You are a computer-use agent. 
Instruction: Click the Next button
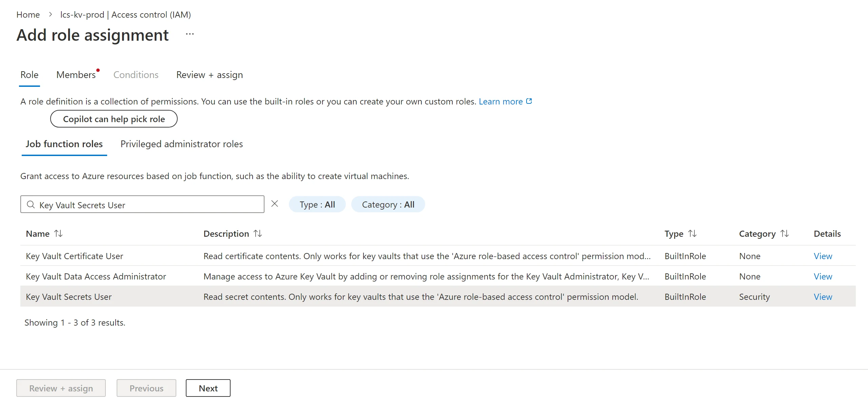pyautogui.click(x=208, y=388)
